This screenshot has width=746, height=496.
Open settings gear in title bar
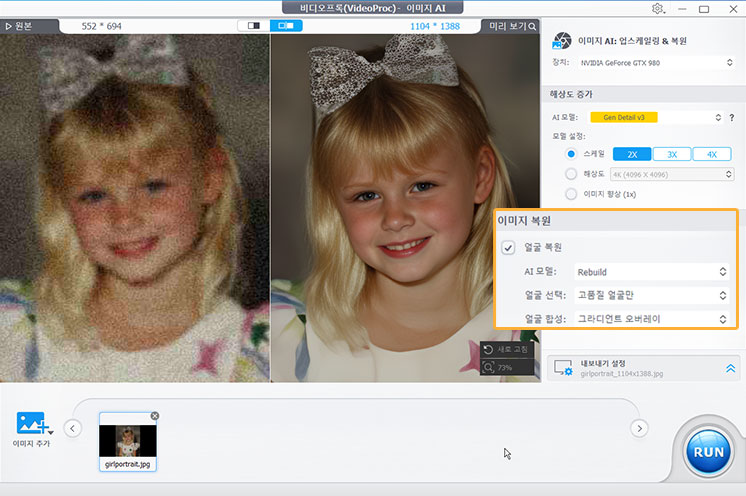tap(658, 9)
